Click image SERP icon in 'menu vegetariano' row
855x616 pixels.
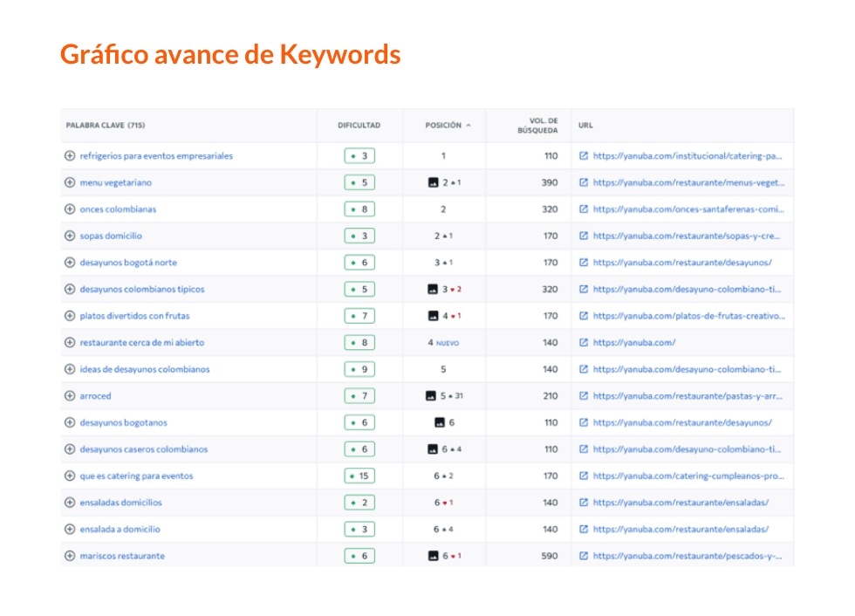(x=433, y=182)
